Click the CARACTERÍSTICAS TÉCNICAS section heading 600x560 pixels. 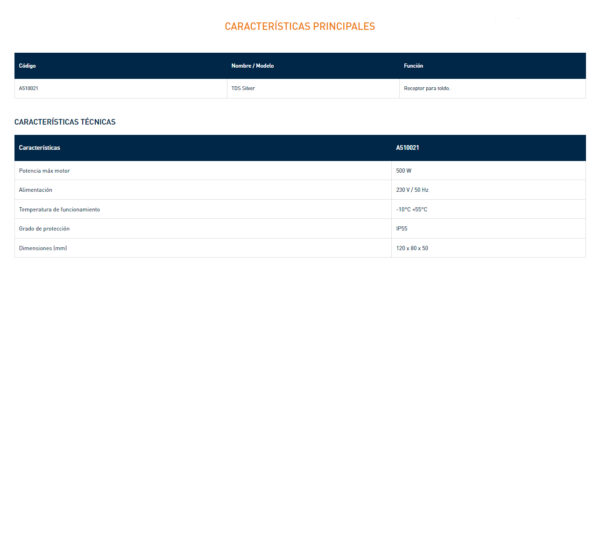pos(65,122)
